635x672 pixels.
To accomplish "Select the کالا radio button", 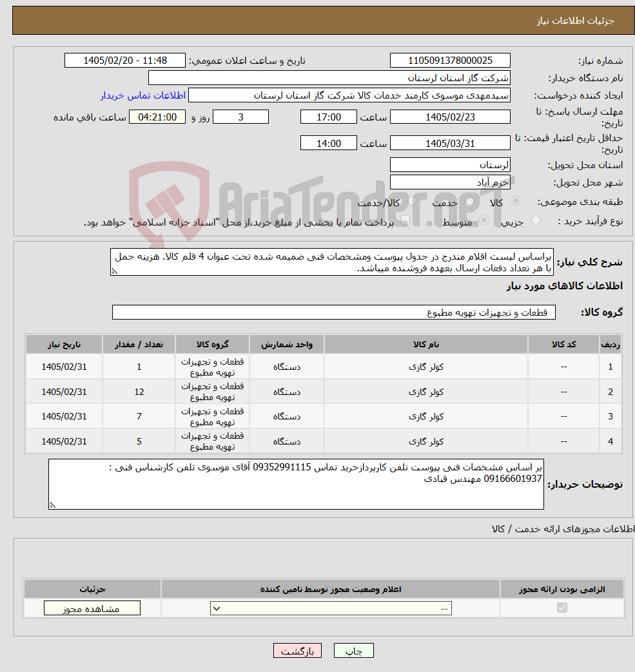I will 516,201.
